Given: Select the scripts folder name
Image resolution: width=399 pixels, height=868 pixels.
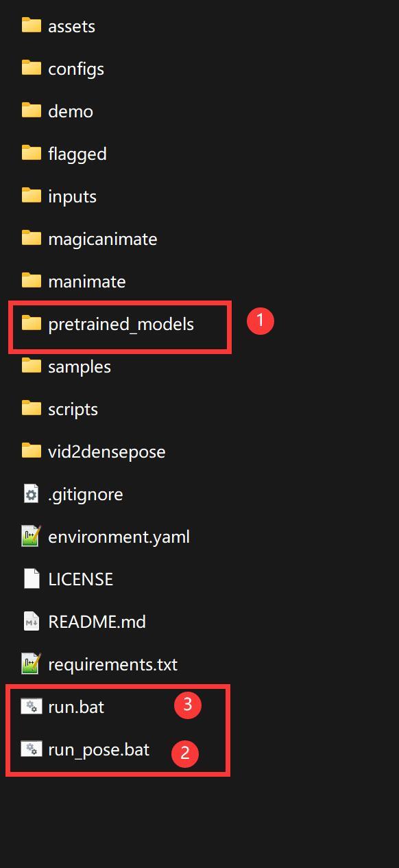Looking at the screenshot, I should 73,409.
